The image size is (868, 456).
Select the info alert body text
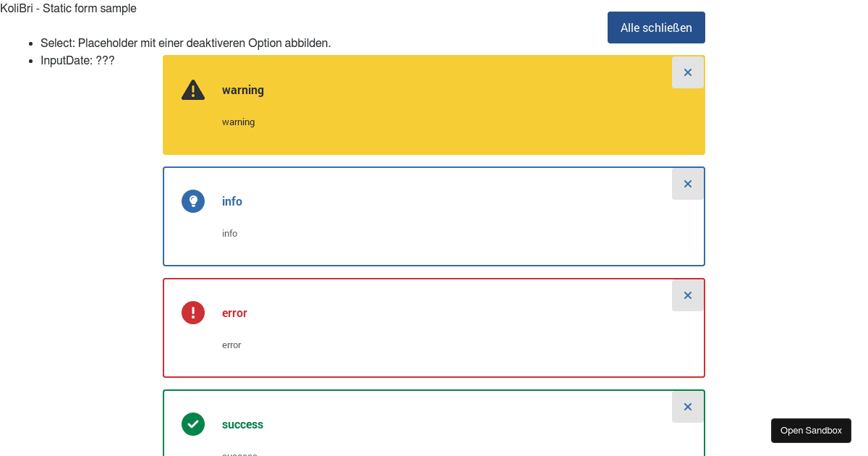229,233
